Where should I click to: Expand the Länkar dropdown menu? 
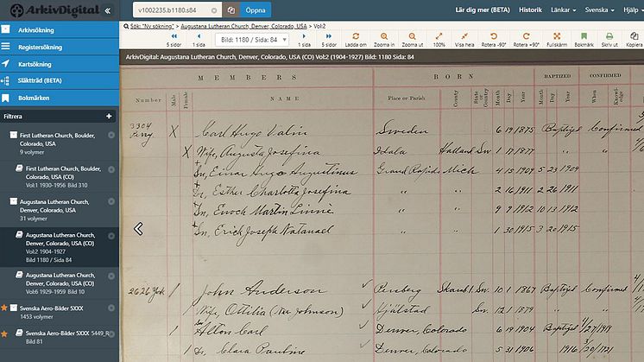[563, 10]
